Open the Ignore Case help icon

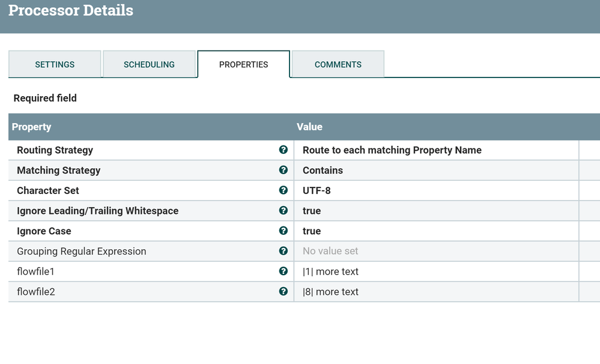click(283, 231)
